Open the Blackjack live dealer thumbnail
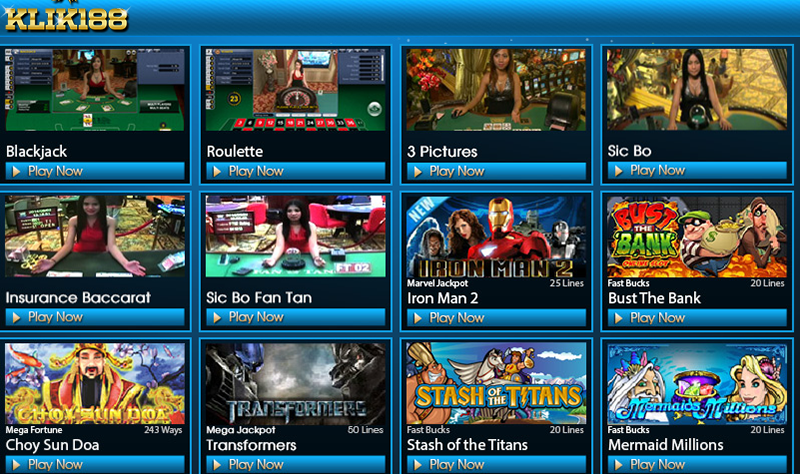The height and width of the screenshot is (474, 800). pyautogui.click(x=95, y=90)
